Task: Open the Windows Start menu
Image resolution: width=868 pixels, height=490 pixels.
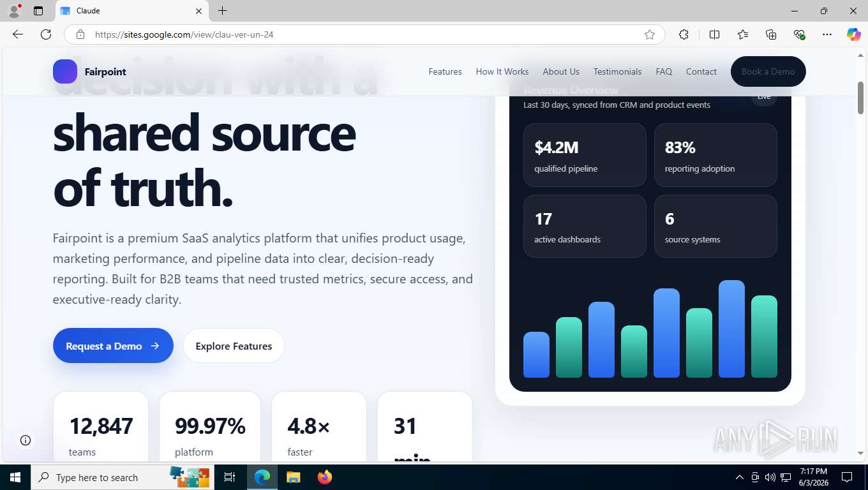Action: [15, 477]
